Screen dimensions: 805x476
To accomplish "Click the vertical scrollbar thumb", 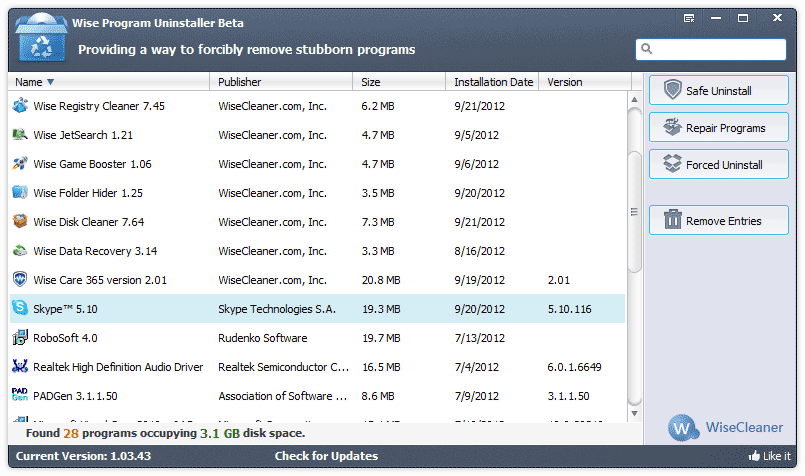I will coord(635,211).
